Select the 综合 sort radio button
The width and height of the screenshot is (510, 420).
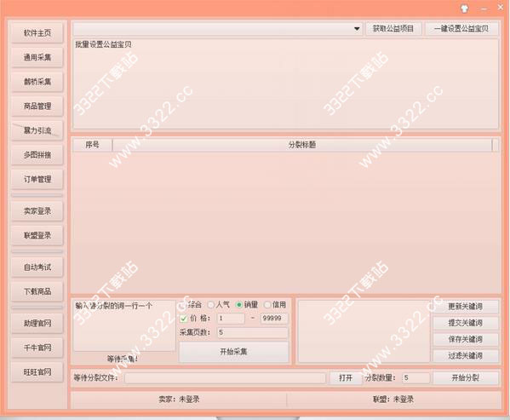click(184, 305)
